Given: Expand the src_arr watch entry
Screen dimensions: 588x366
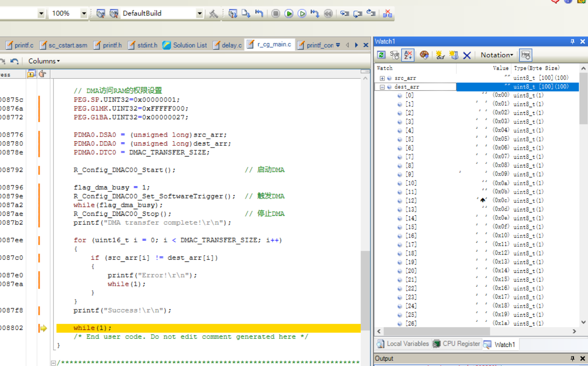Looking at the screenshot, I should [382, 78].
